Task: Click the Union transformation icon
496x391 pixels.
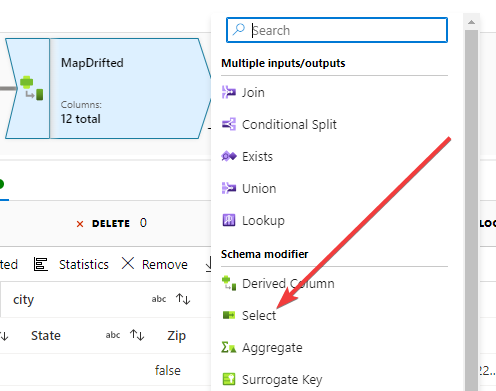Action: (x=229, y=188)
